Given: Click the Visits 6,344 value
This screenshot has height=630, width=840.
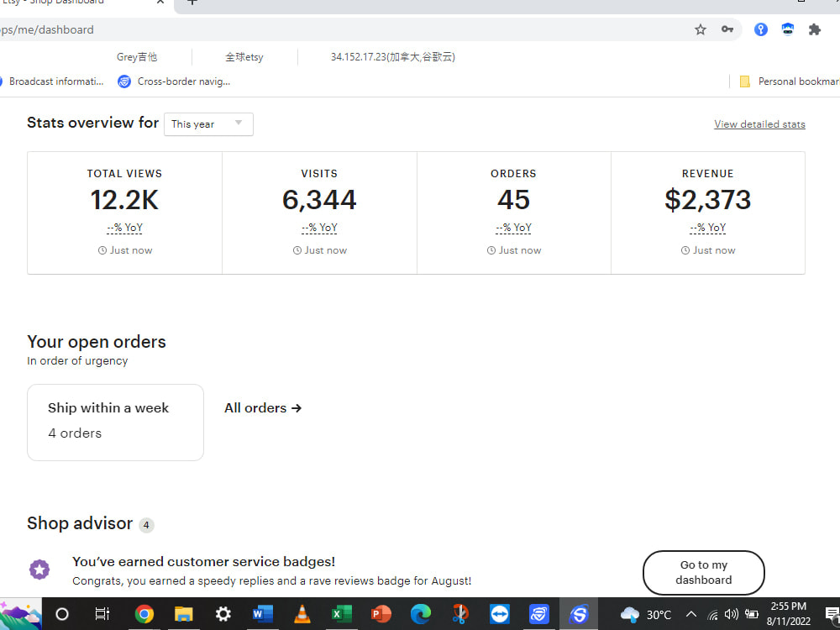Looking at the screenshot, I should [318, 200].
